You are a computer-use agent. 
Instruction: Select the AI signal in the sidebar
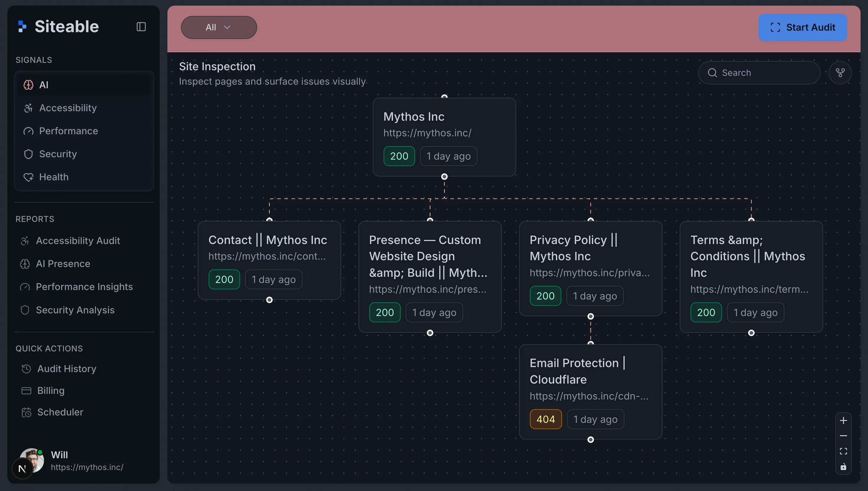pos(44,85)
